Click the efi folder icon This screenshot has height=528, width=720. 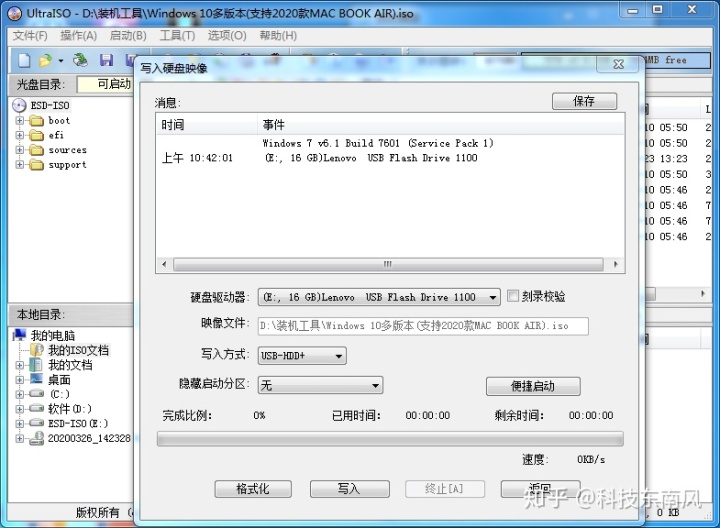pos(36,135)
